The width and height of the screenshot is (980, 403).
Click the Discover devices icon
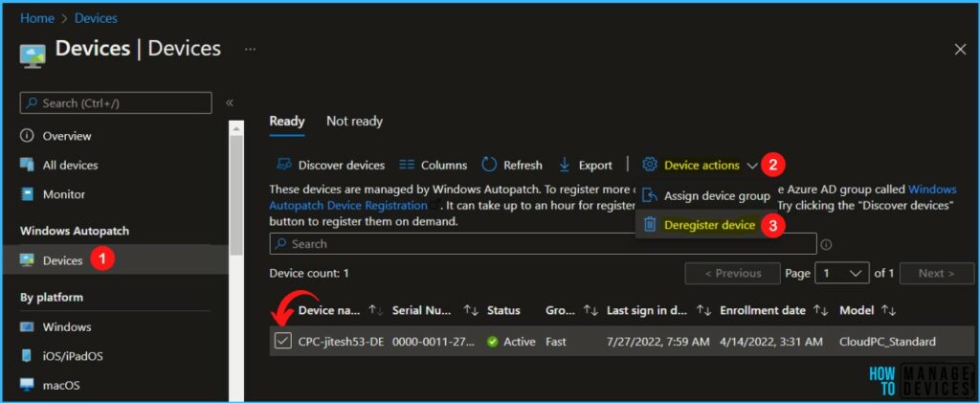click(x=283, y=165)
